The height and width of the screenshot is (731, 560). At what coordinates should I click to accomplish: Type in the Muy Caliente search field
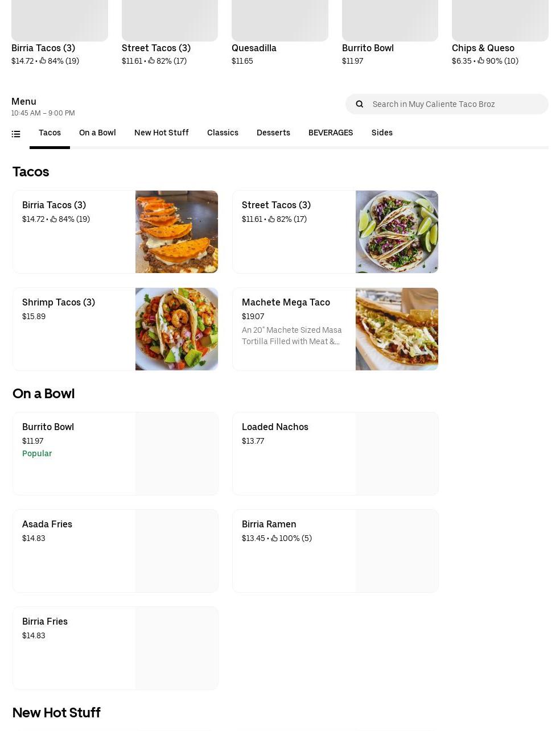point(455,104)
